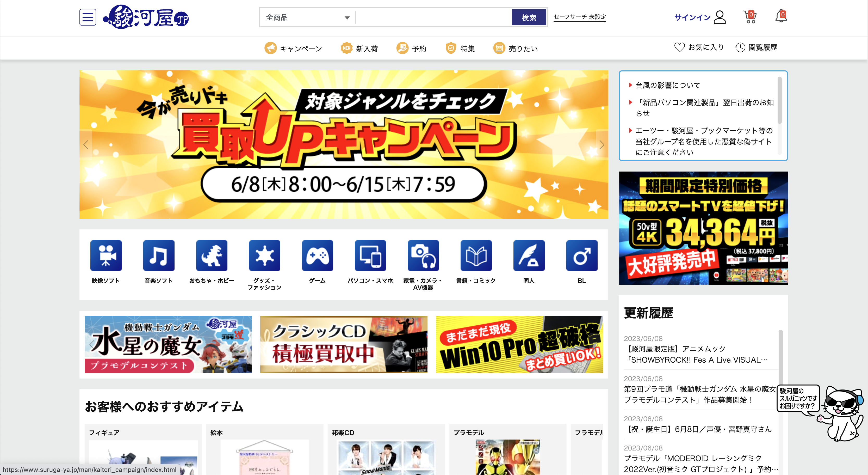Screen dimensions: 868x475
Task: Toggle the セーフサーチ 未設定 setting
Action: 580,17
